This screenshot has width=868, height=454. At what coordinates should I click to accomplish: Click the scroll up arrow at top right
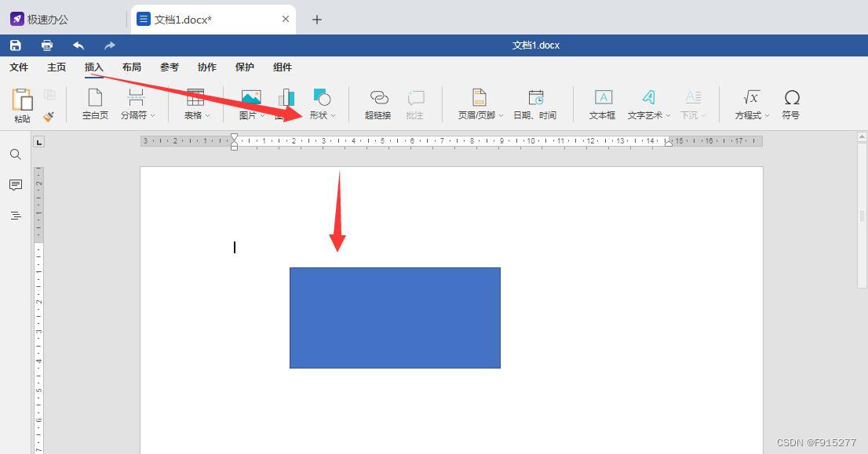862,136
